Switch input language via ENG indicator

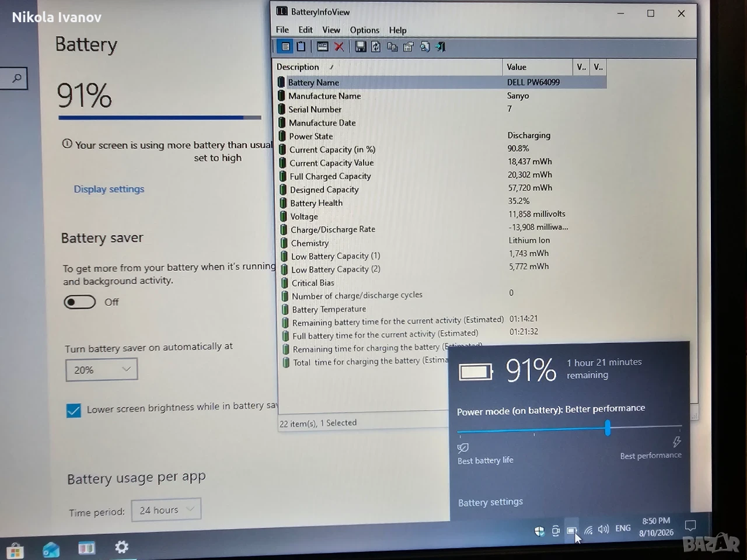tap(623, 528)
